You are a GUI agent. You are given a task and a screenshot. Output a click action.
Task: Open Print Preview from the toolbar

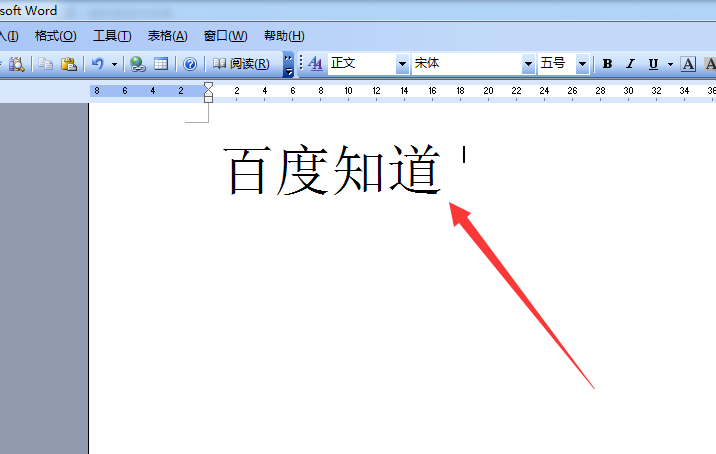pyautogui.click(x=16, y=63)
